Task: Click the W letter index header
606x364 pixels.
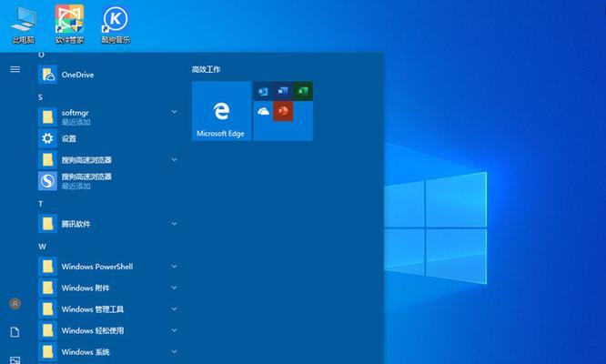Action: pyautogui.click(x=42, y=247)
